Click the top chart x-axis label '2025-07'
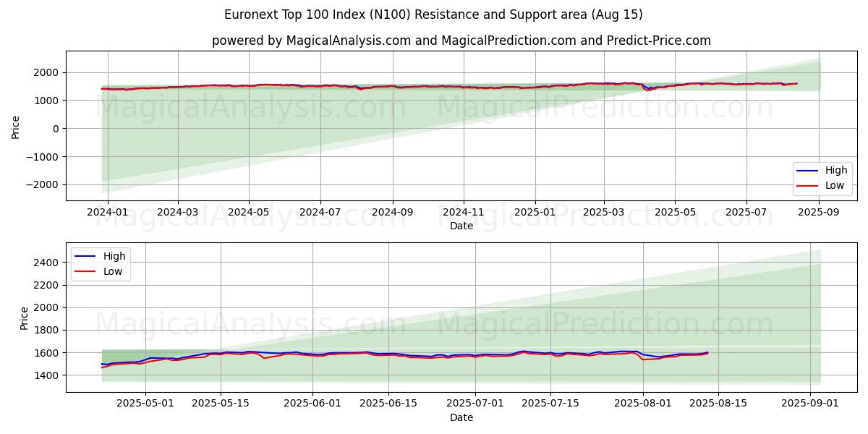Image resolution: width=868 pixels, height=434 pixels. [x=746, y=213]
